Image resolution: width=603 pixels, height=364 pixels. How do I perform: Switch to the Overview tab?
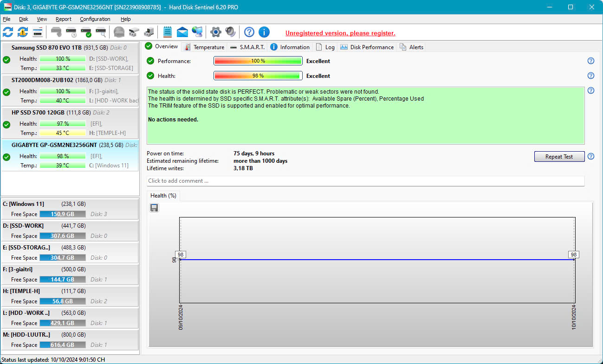coord(162,46)
